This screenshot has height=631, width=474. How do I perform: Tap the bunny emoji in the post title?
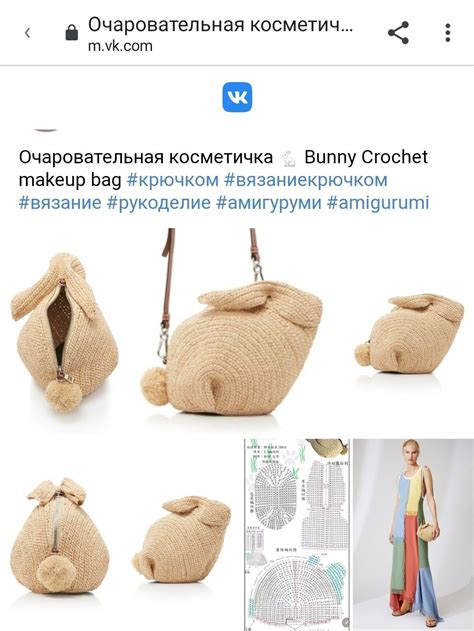[x=289, y=158]
